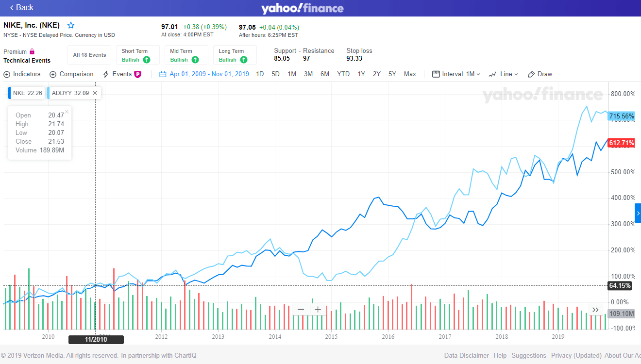641x364 pixels.
Task: Add NIKE to watchlist with star icon
Action: click(71, 25)
